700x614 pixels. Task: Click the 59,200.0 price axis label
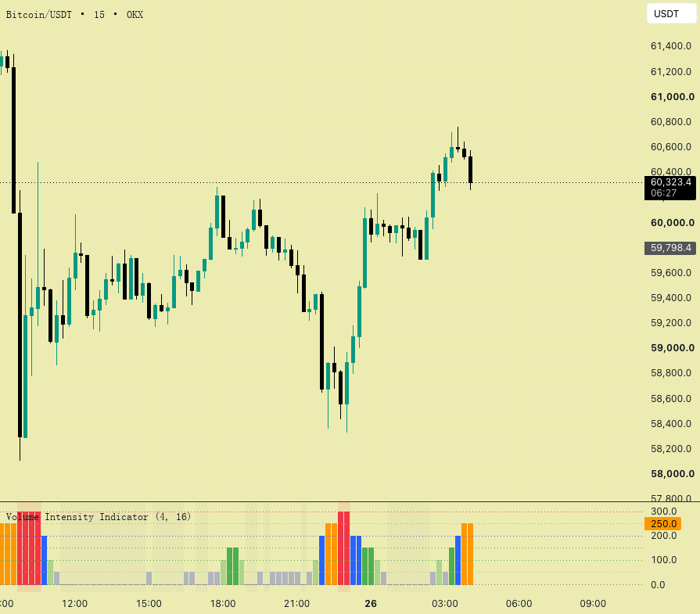[671, 323]
